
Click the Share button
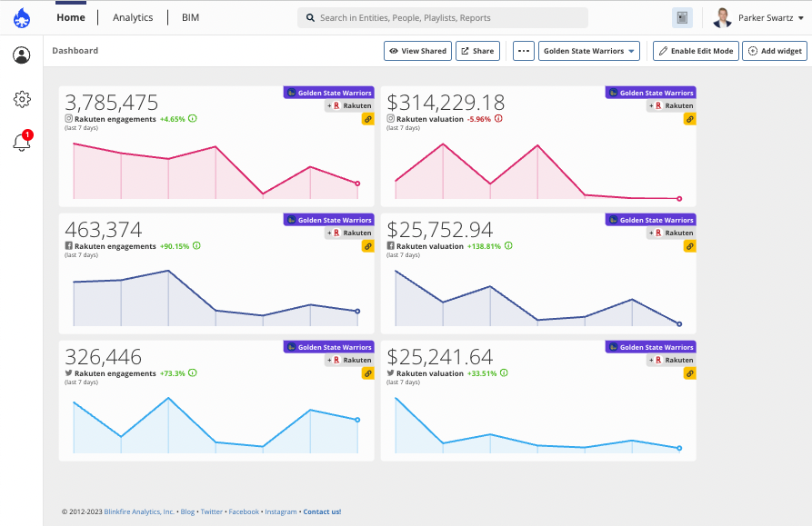pyautogui.click(x=478, y=51)
